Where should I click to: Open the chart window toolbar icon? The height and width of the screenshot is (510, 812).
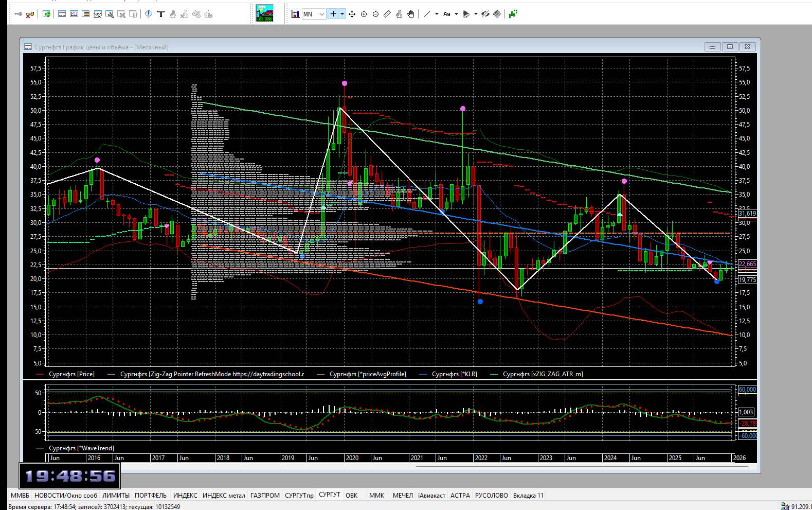pos(62,14)
